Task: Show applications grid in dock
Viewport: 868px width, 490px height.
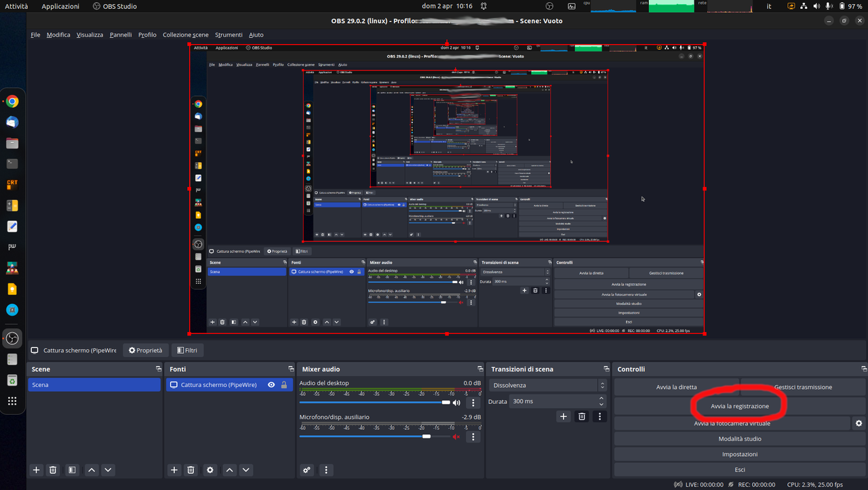Action: [12, 401]
